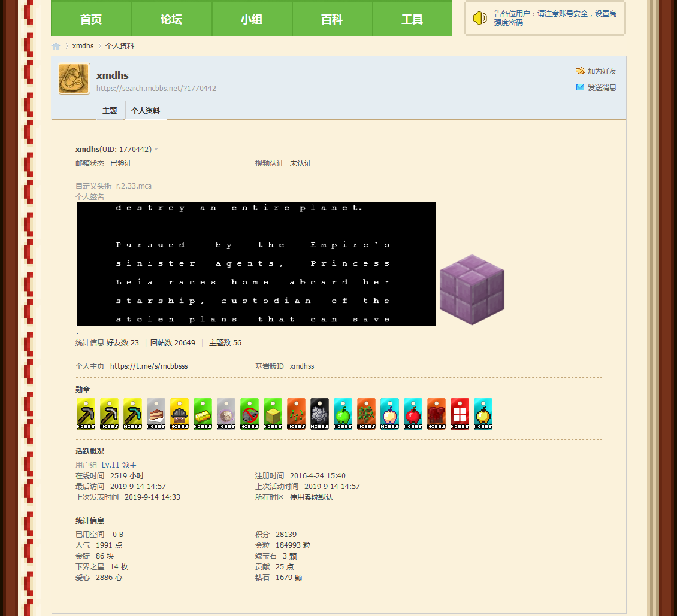Image resolution: width=677 pixels, height=616 pixels.
Task: Switch to the 主题 tab
Action: coord(110,111)
